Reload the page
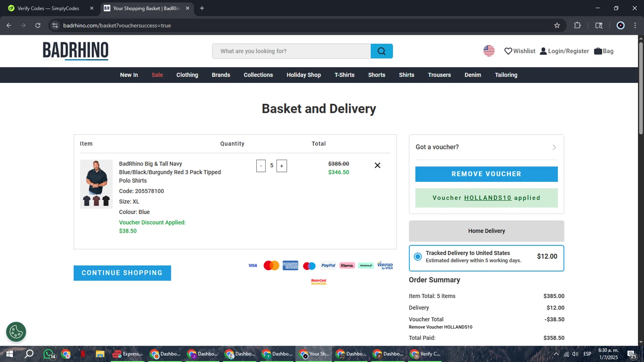644x362 pixels. (x=38, y=25)
